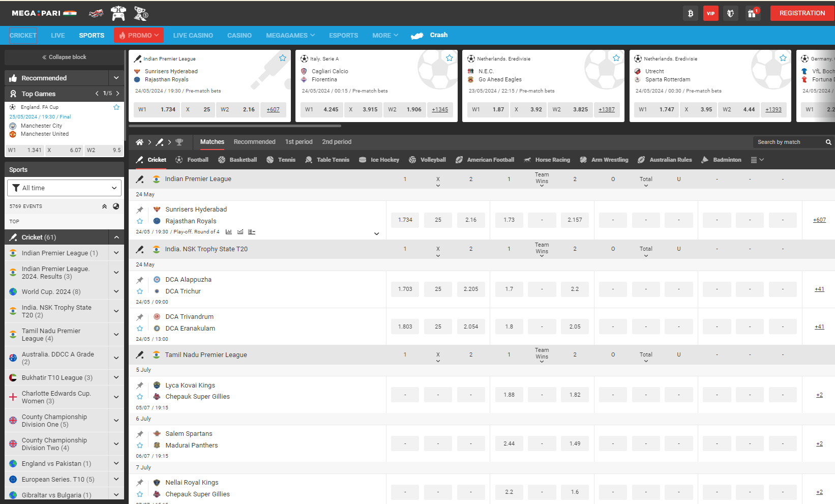Star the DCA Trivandrum match row
Viewport: 835px width, 504px height.
click(140, 329)
